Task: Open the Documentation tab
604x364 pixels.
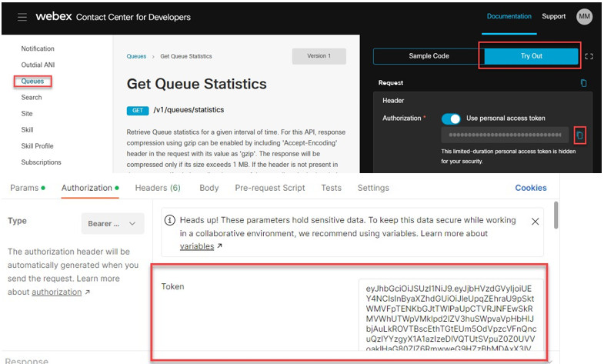Action: click(x=509, y=16)
